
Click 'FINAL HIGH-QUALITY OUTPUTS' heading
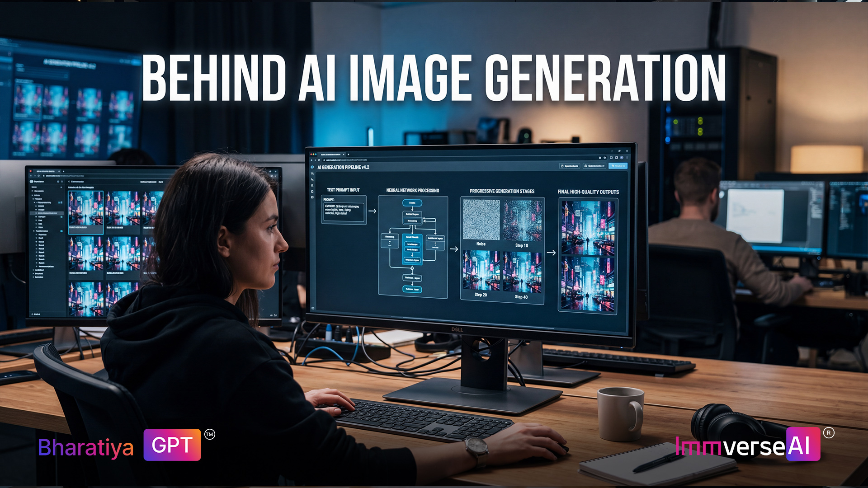pyautogui.click(x=588, y=192)
